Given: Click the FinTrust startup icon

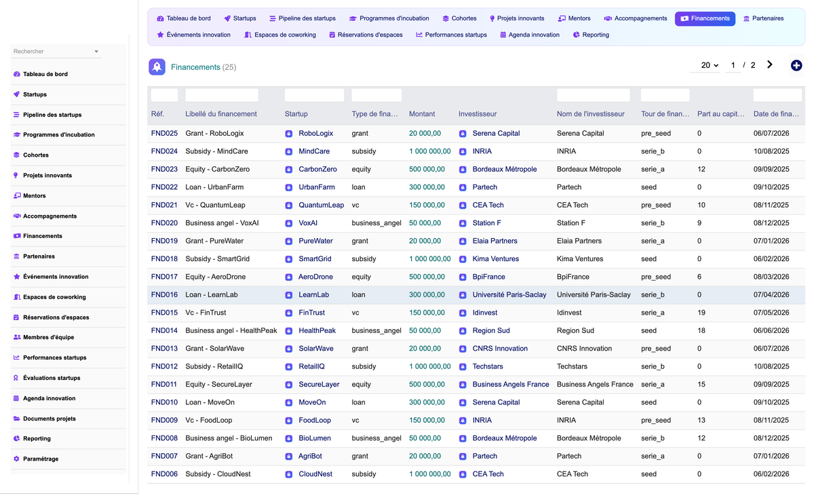Looking at the screenshot, I should (289, 313).
